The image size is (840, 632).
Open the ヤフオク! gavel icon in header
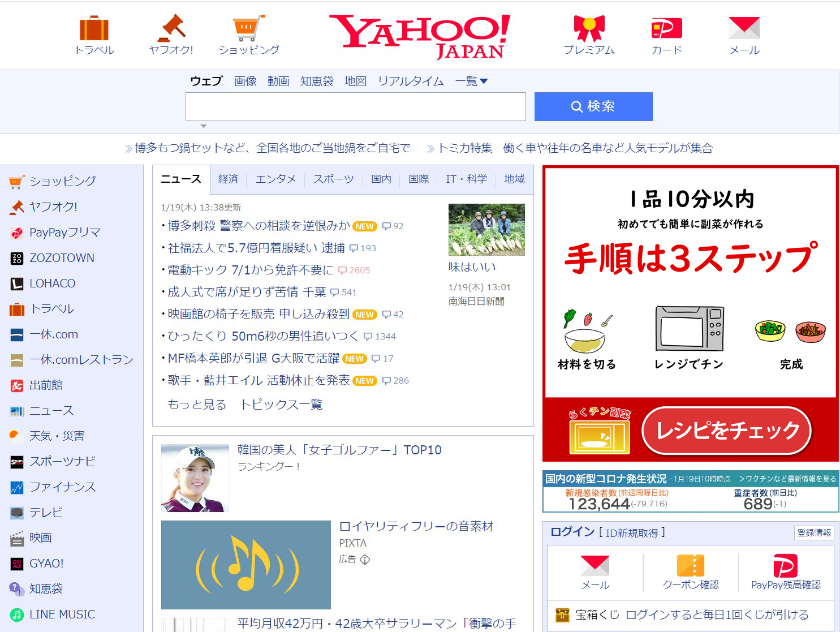pos(171,28)
